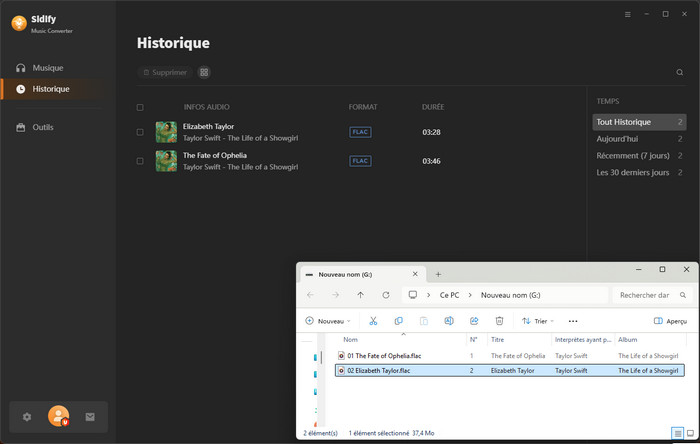Open the Outils section in sidebar
Viewport: 700px width, 444px height.
(x=42, y=127)
